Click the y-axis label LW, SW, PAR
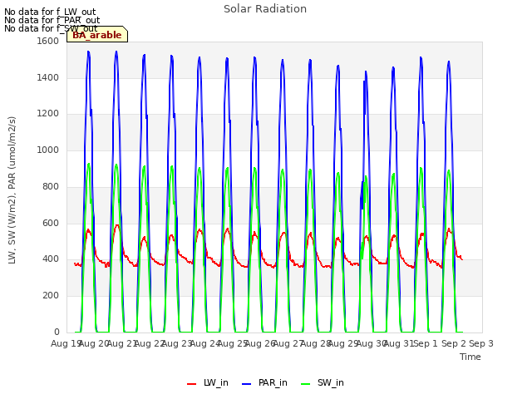The height and width of the screenshot is (399, 532). pos(12,190)
